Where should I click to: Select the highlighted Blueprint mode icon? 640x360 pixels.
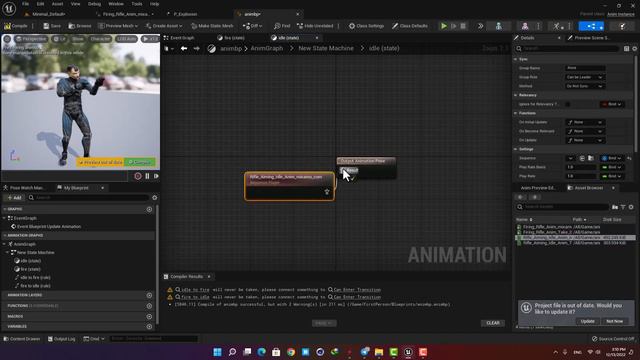pos(591,26)
